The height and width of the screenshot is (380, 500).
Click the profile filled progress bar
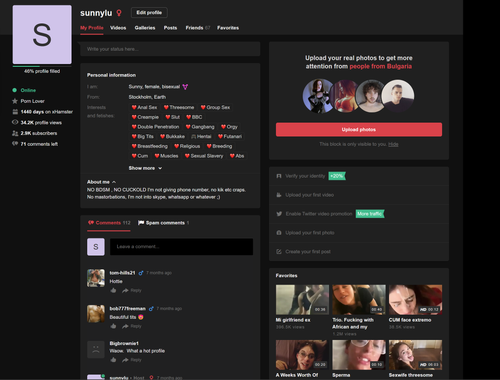[x=42, y=66]
